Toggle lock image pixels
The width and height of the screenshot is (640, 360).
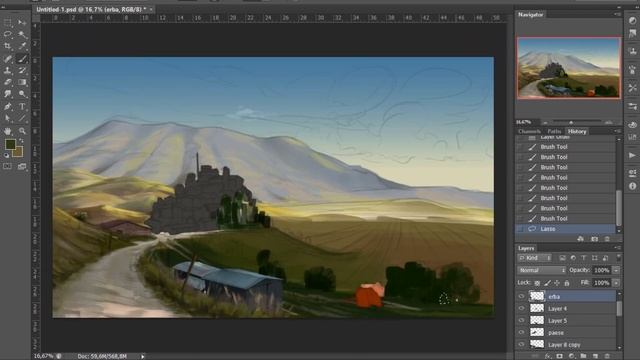[547, 283]
